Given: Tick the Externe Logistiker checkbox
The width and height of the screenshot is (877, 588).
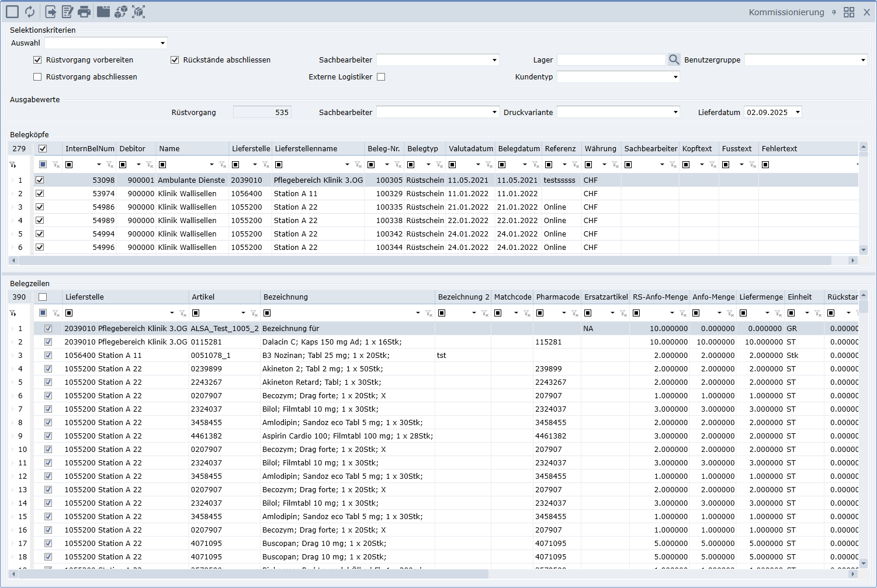Looking at the screenshot, I should pyautogui.click(x=381, y=76).
